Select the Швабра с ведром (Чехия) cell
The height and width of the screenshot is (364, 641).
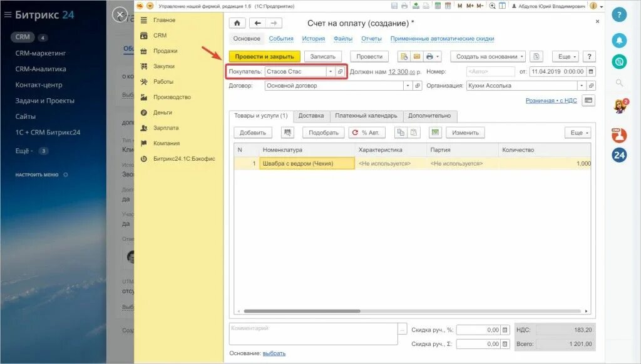tap(307, 163)
